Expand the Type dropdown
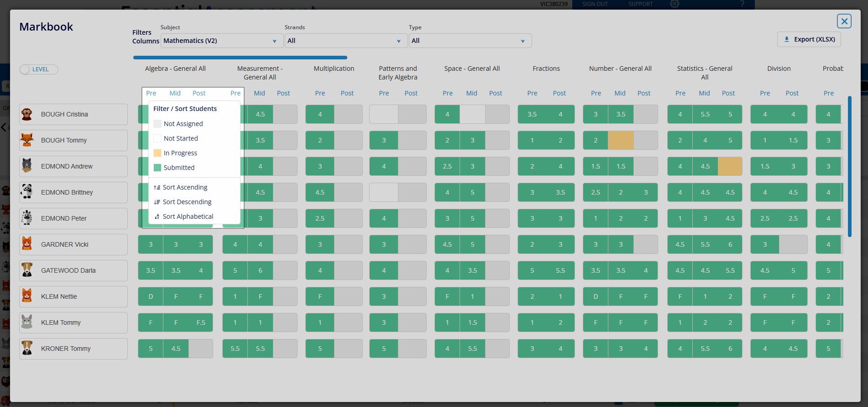 point(470,41)
